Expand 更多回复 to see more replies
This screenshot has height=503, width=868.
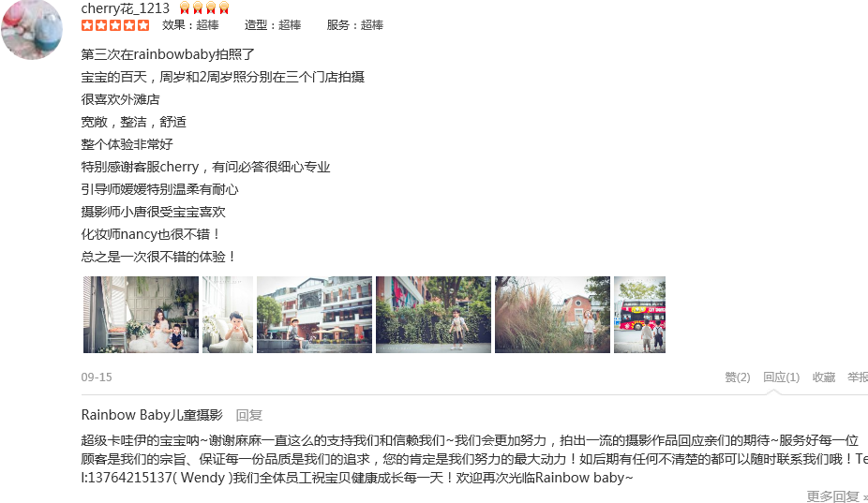click(x=836, y=496)
